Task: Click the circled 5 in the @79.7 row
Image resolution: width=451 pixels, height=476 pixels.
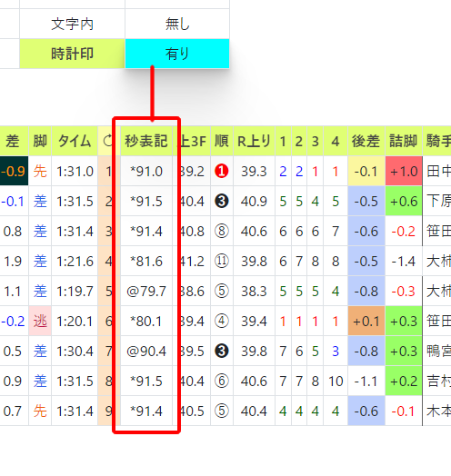Action: point(222,291)
